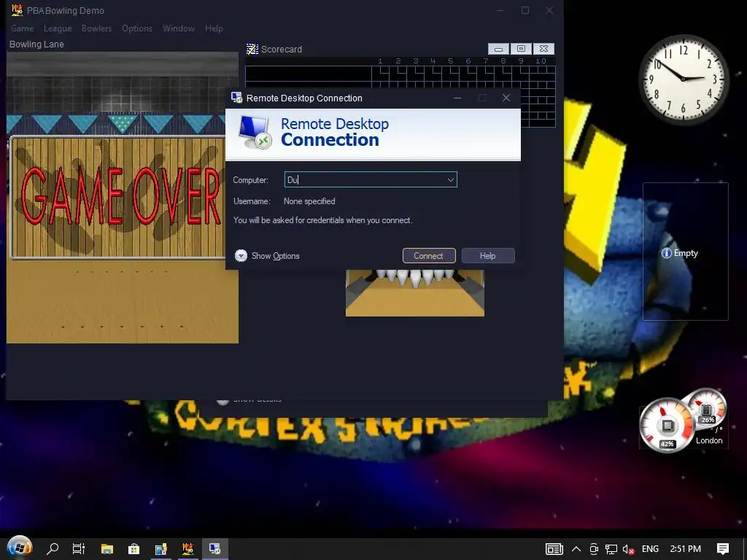Click the 2:51 PM taskbar clock
Viewport: 747px width, 560px height.
[685, 549]
